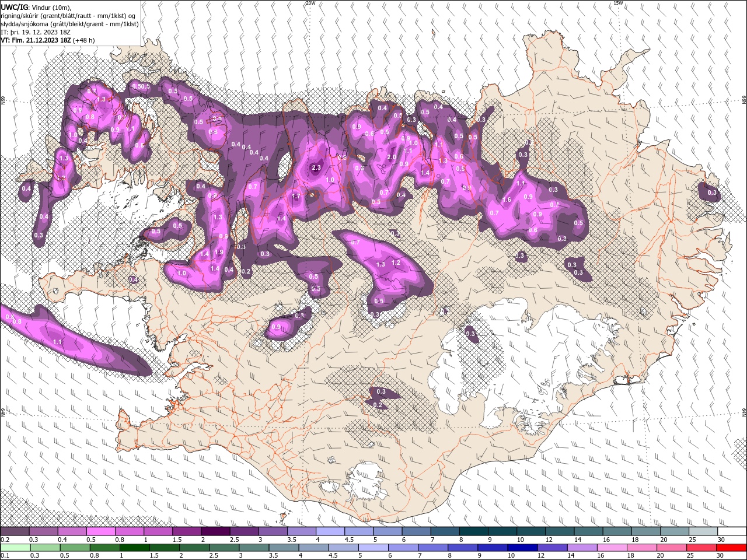Click the bright red swatch at the end of the bottom legend row

click(x=732, y=548)
